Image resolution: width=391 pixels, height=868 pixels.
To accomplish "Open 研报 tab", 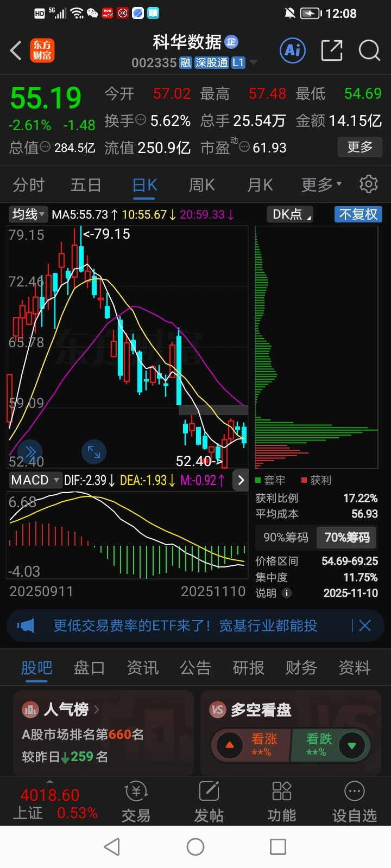I will point(248,668).
